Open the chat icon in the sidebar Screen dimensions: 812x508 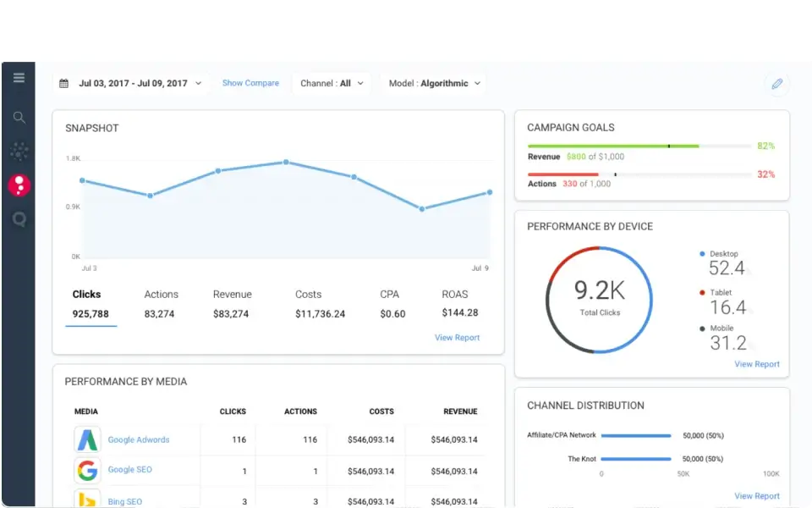19,218
